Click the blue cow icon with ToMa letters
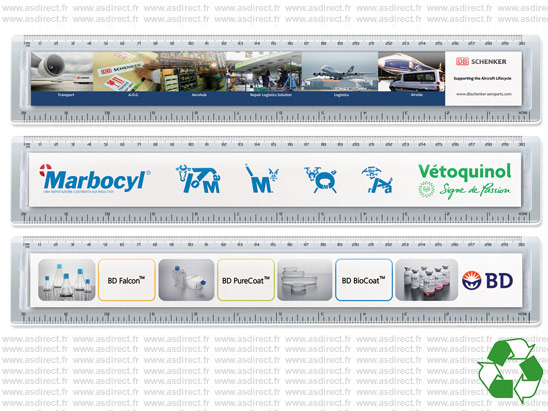The height and width of the screenshot is (411, 548). 198,179
